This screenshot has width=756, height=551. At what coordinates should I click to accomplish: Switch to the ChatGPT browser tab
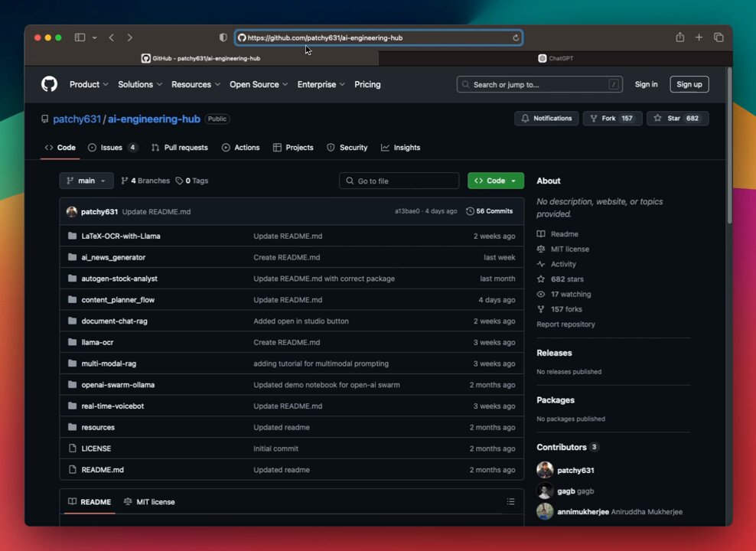click(x=556, y=58)
